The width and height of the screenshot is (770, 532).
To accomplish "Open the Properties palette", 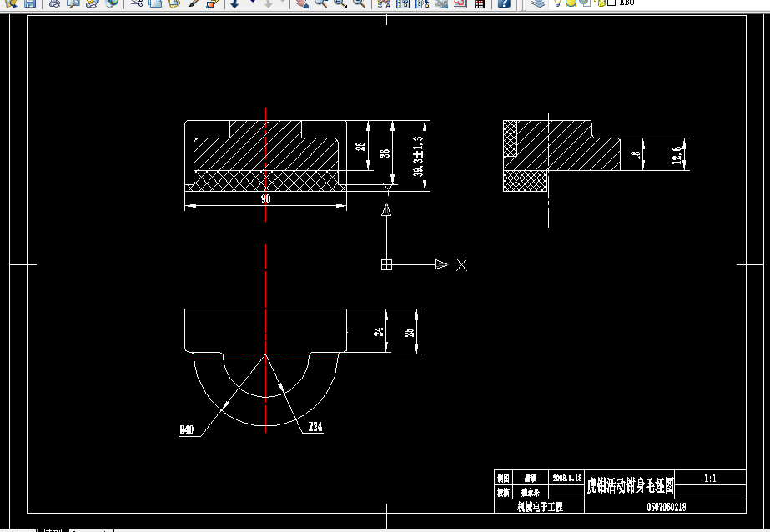I will tap(384, 3).
